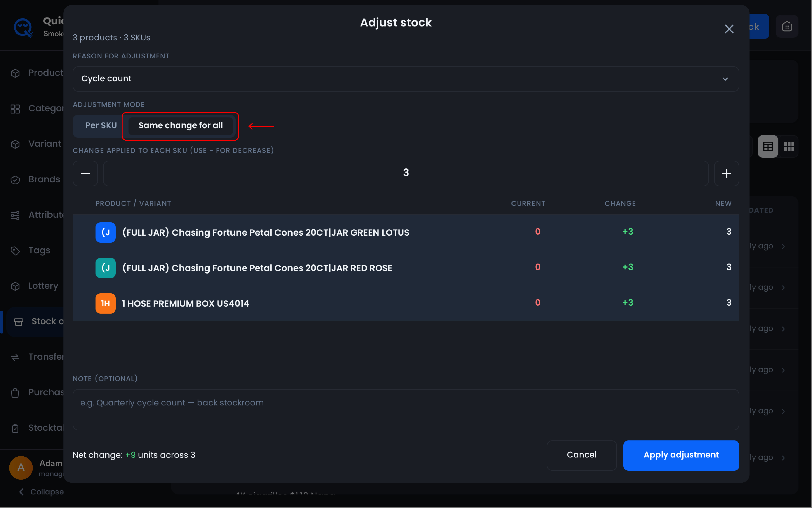Screen dimensions: 812x508
Task: Click the 3 products · 3 SKUs summary
Action: click(111, 38)
